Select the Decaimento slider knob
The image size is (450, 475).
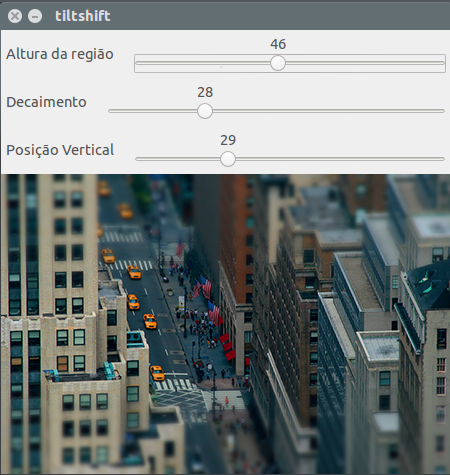point(205,111)
